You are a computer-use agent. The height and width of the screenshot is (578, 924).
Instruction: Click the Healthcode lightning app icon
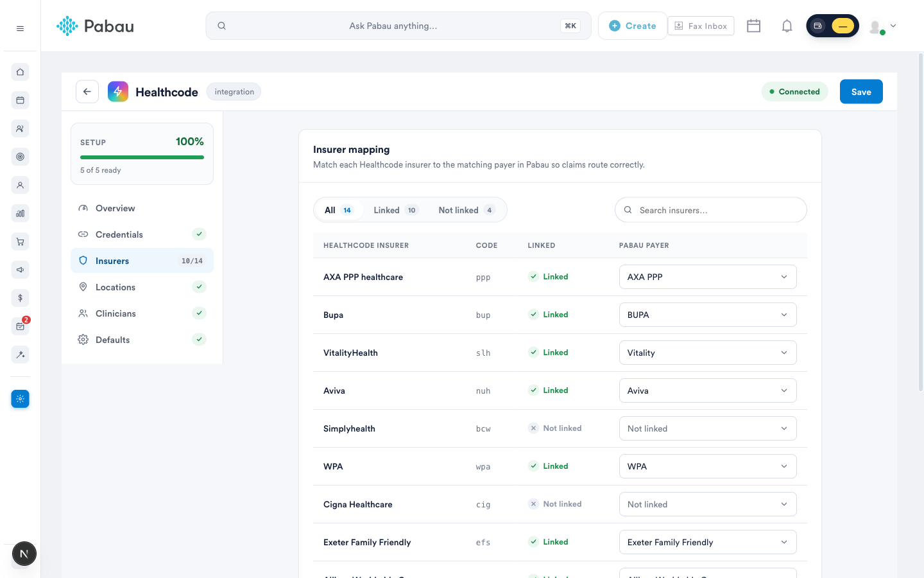118,92
